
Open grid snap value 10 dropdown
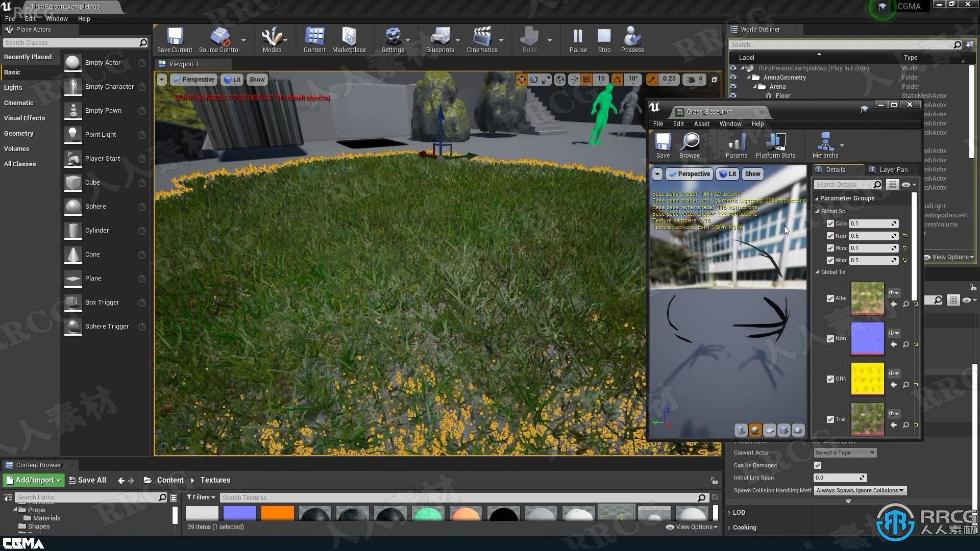click(601, 80)
